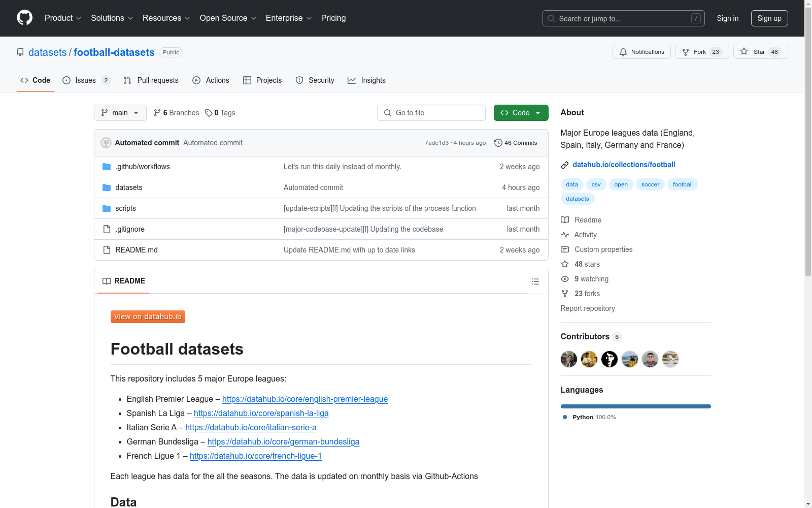Screen dimensions: 812x508
Task: Select the README tab heading
Action: (x=124, y=281)
